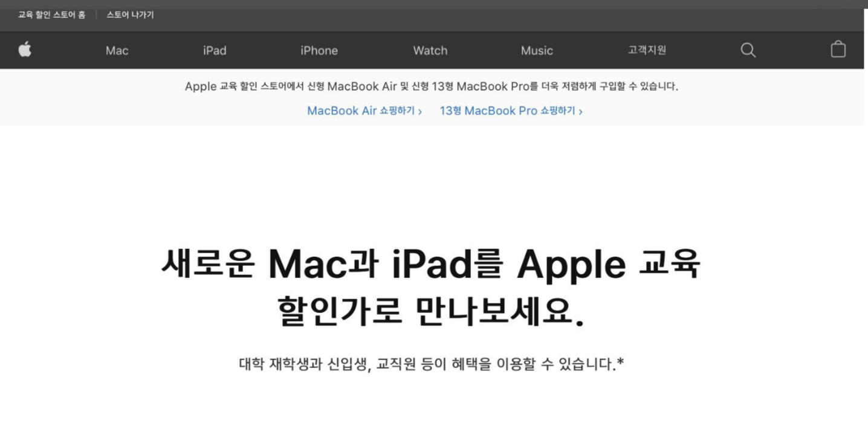Click the 할인가로 만나보세요 headline line
The height and width of the screenshot is (426, 868).
pos(431,311)
